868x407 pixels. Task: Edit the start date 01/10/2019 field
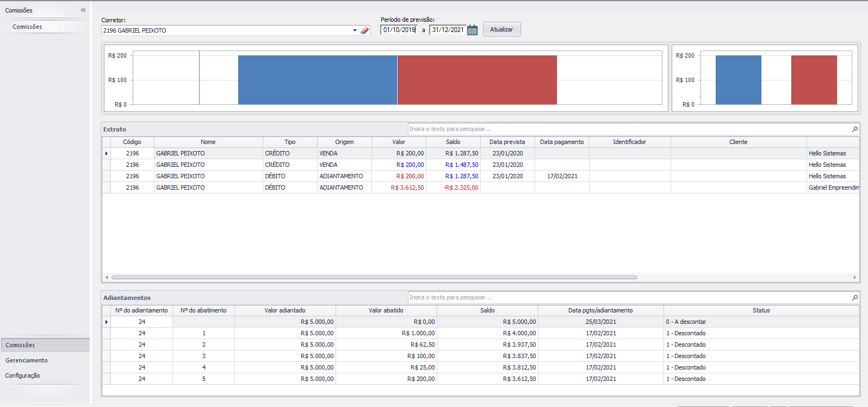(x=399, y=30)
